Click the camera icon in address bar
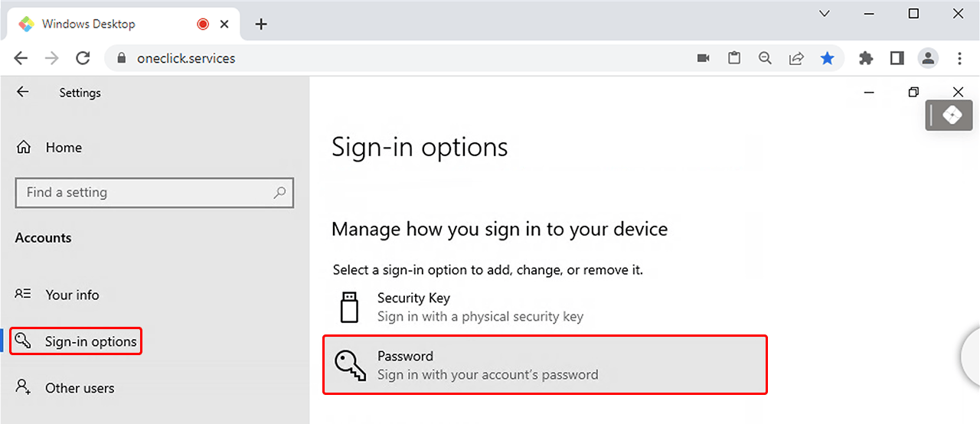Screen dimensions: 980x424 703,58
